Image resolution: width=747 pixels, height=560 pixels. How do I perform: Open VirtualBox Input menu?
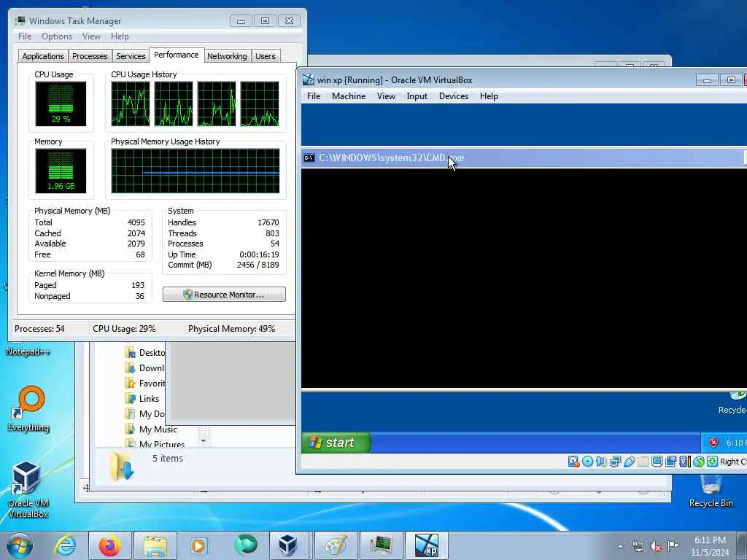click(417, 96)
